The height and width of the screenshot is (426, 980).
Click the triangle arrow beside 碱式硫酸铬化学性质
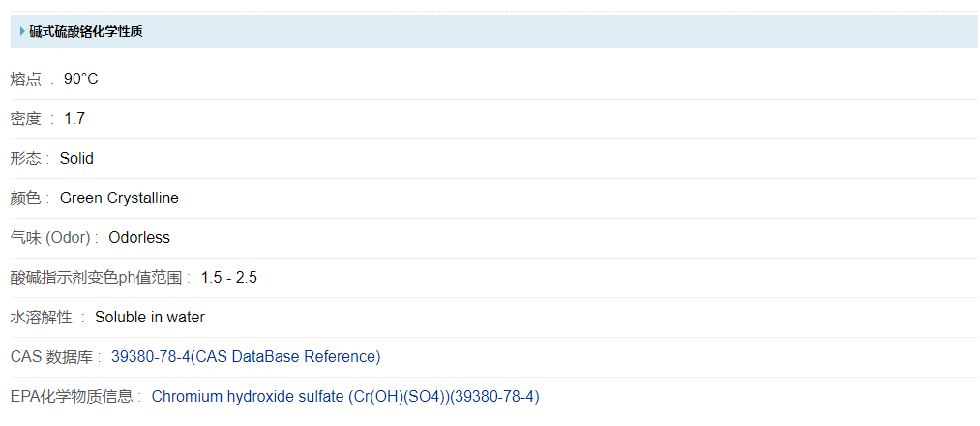tap(22, 32)
